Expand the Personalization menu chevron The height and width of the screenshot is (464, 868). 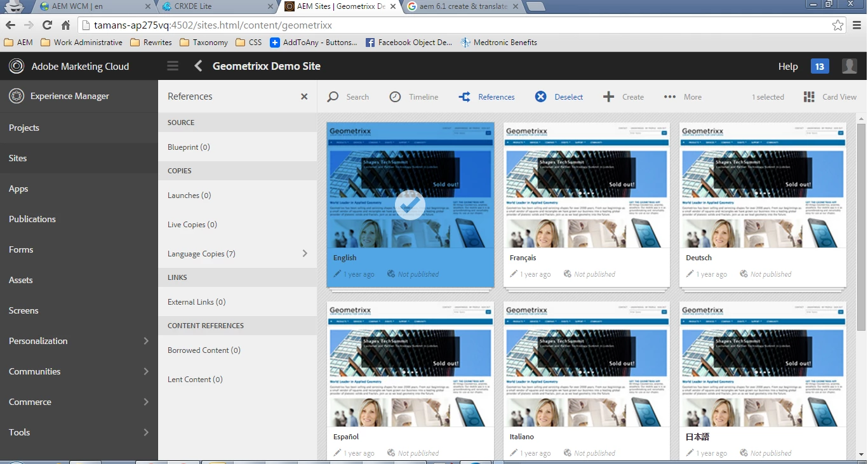pyautogui.click(x=146, y=341)
